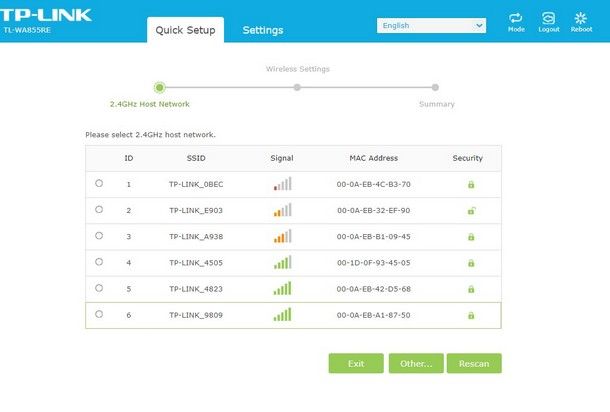Click SSID text TP-LINK_9809
Image resolution: width=610 pixels, height=412 pixels.
coord(196,315)
